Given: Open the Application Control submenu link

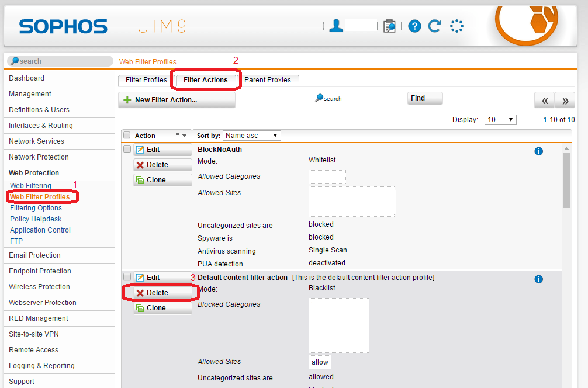Looking at the screenshot, I should [x=40, y=230].
